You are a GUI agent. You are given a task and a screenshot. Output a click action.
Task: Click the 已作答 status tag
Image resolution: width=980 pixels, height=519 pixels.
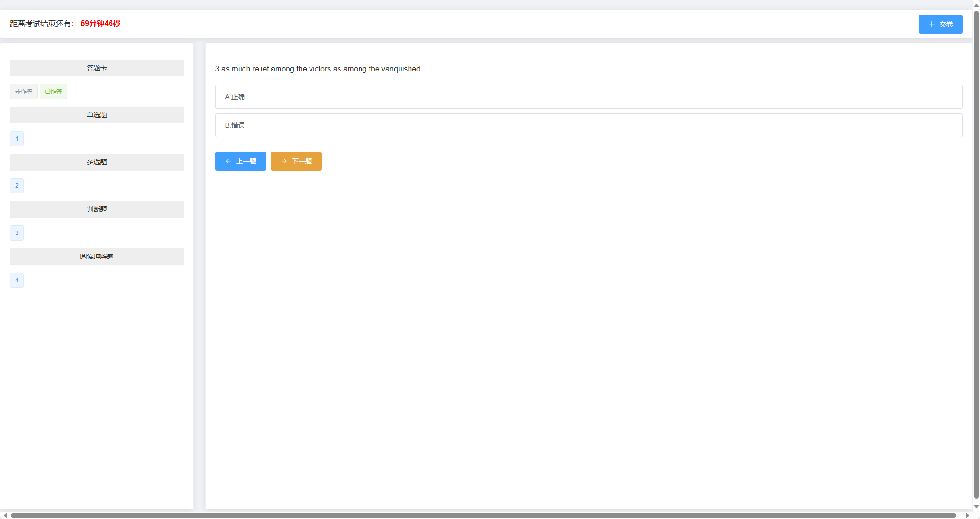coord(53,92)
